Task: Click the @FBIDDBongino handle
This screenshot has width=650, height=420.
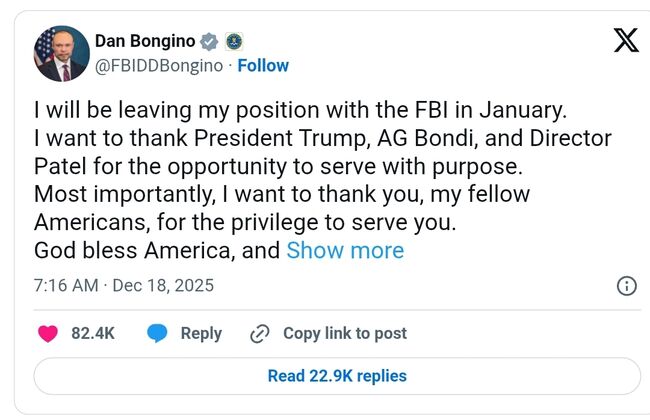Action: (159, 66)
